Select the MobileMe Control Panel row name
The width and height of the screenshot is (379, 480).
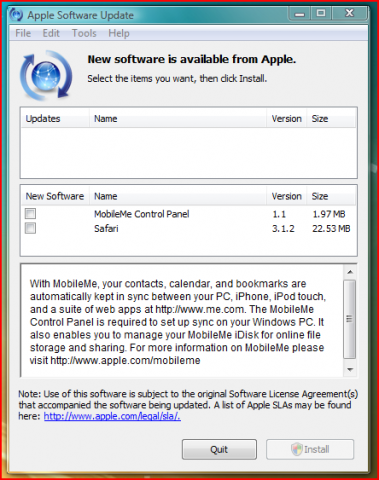pos(142,214)
